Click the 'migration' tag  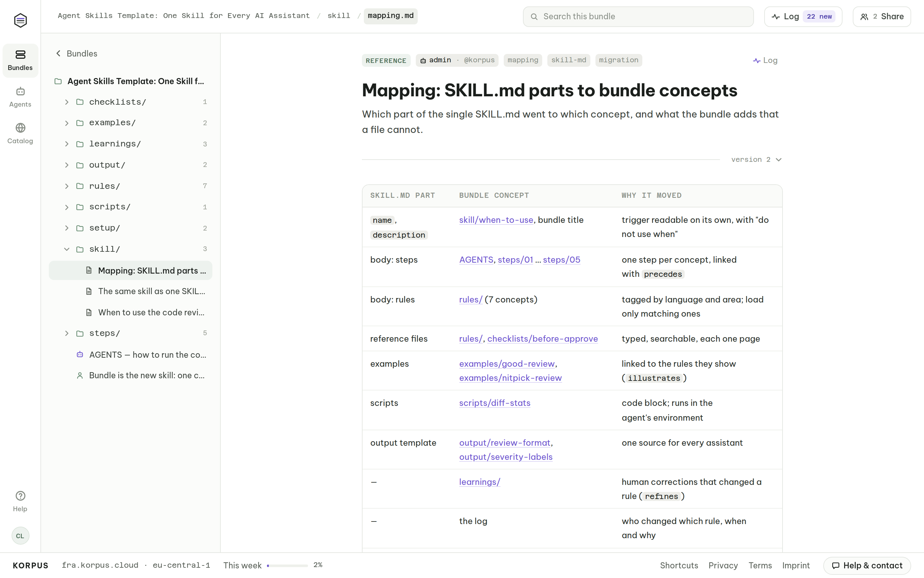click(x=619, y=60)
